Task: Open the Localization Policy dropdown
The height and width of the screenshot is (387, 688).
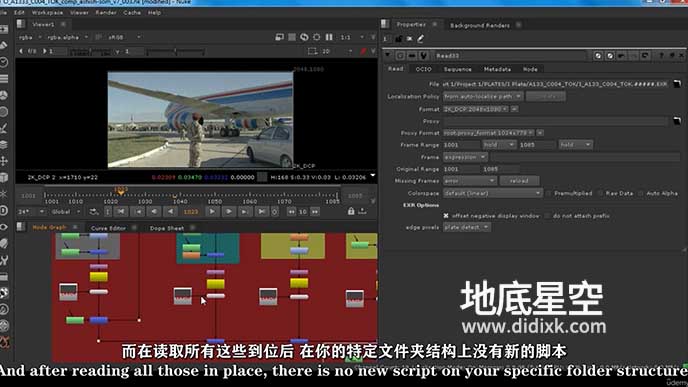Action: (483, 96)
